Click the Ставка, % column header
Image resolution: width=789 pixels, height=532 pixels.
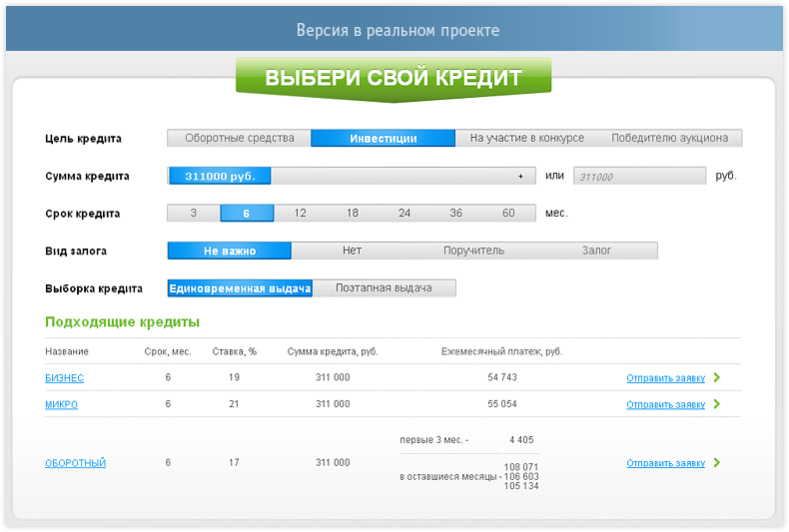click(x=235, y=351)
